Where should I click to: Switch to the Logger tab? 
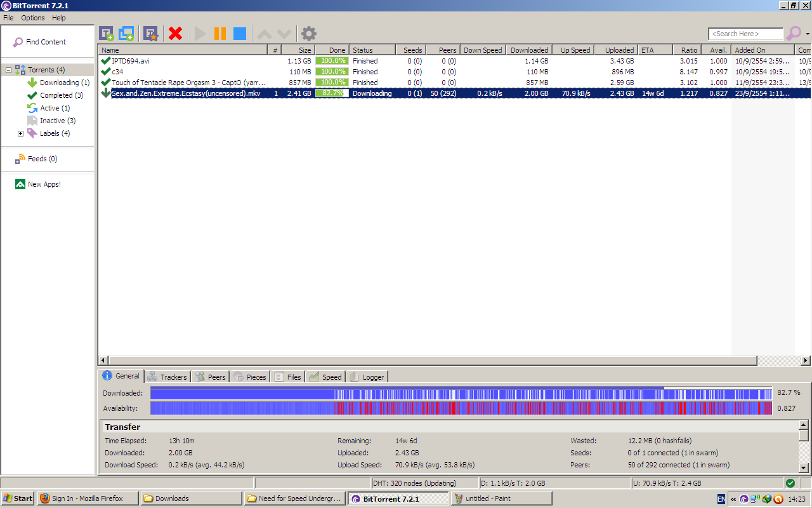point(367,377)
